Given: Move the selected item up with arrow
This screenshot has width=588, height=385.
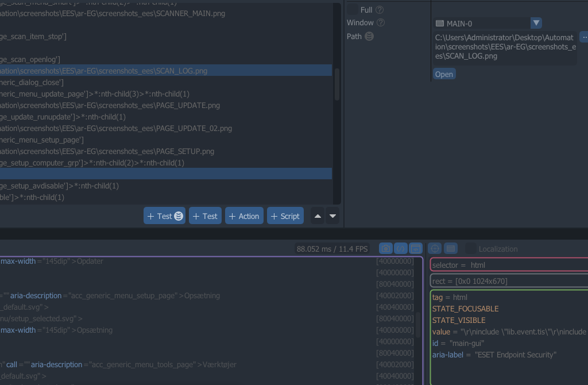Looking at the screenshot, I should (x=318, y=216).
